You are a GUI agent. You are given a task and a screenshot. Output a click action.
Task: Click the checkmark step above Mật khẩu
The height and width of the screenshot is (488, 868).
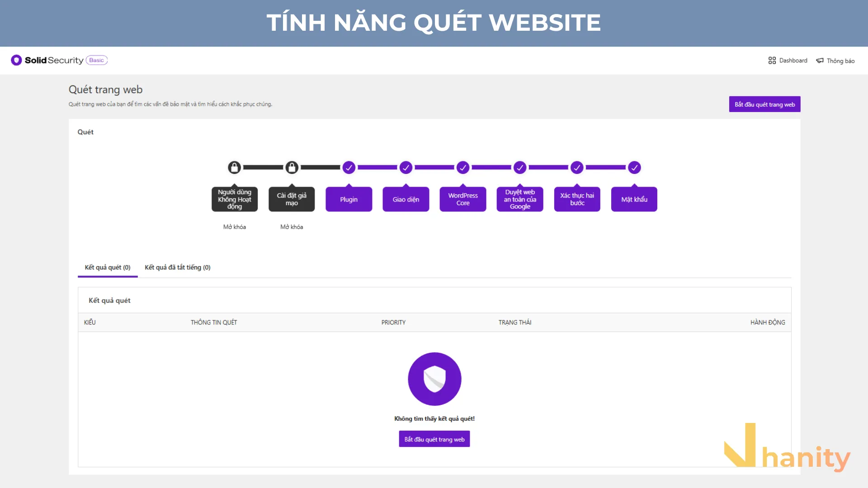[634, 168]
